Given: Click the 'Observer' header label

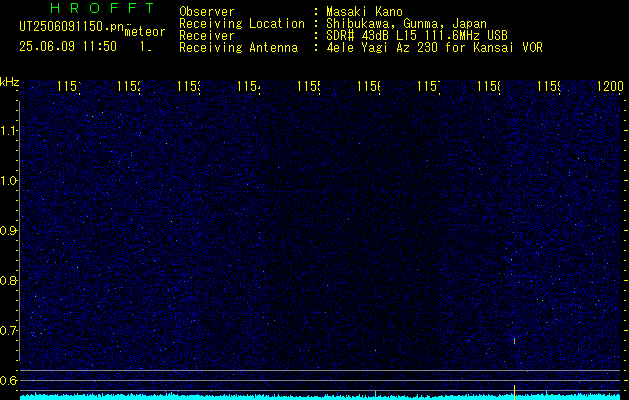Looking at the screenshot, I should coord(207,12).
